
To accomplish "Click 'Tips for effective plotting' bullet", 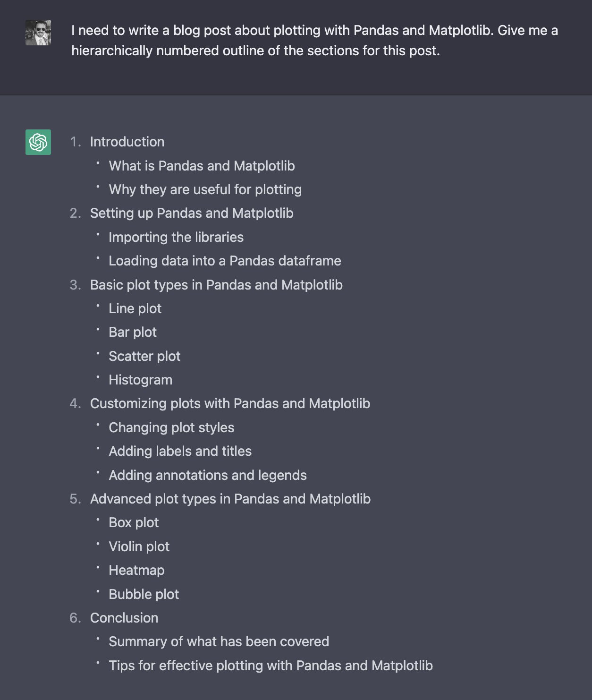I will coord(271,666).
